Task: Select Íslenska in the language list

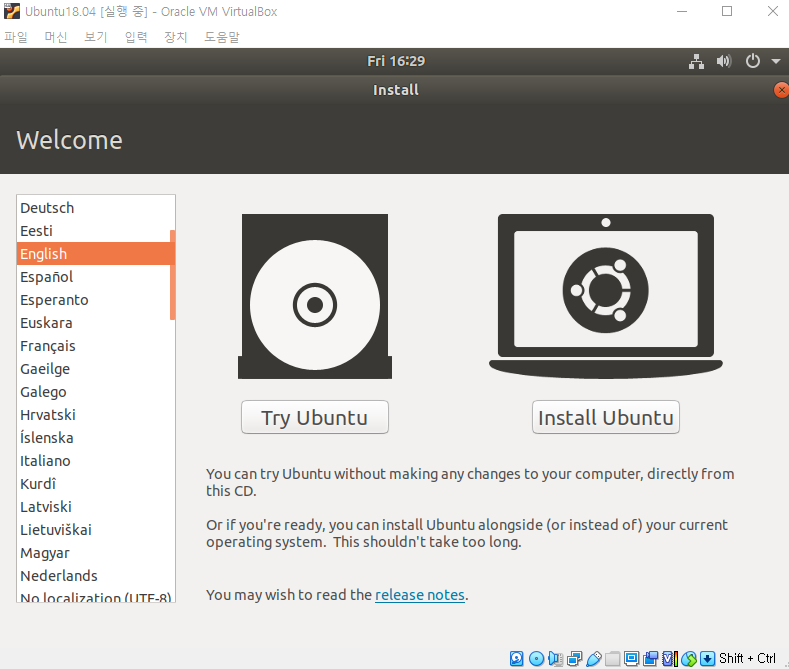Action: [x=94, y=438]
